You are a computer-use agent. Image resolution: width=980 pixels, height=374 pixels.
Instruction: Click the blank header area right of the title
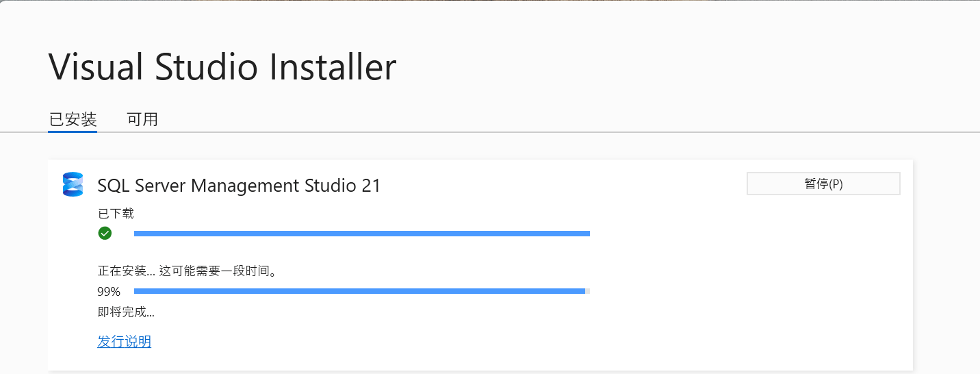(x=684, y=67)
